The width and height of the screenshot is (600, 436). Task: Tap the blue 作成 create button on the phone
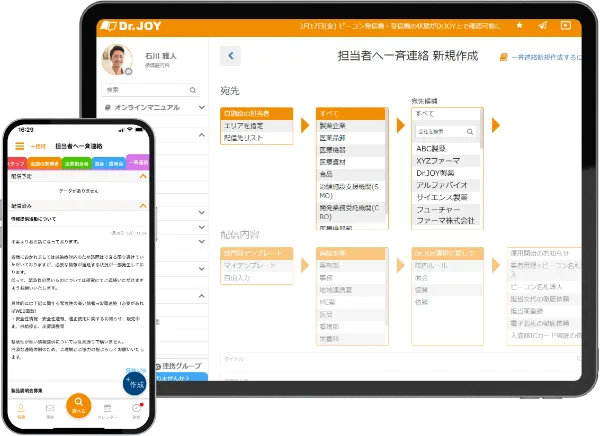pyautogui.click(x=135, y=384)
